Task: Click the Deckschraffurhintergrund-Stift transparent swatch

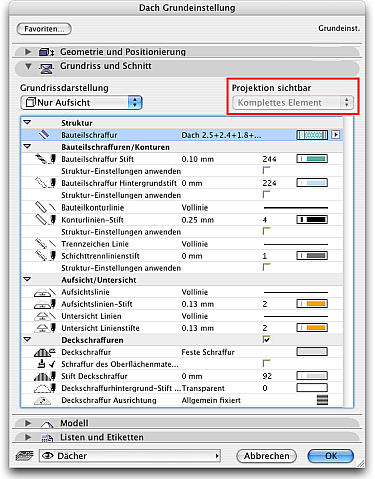Action: click(312, 388)
